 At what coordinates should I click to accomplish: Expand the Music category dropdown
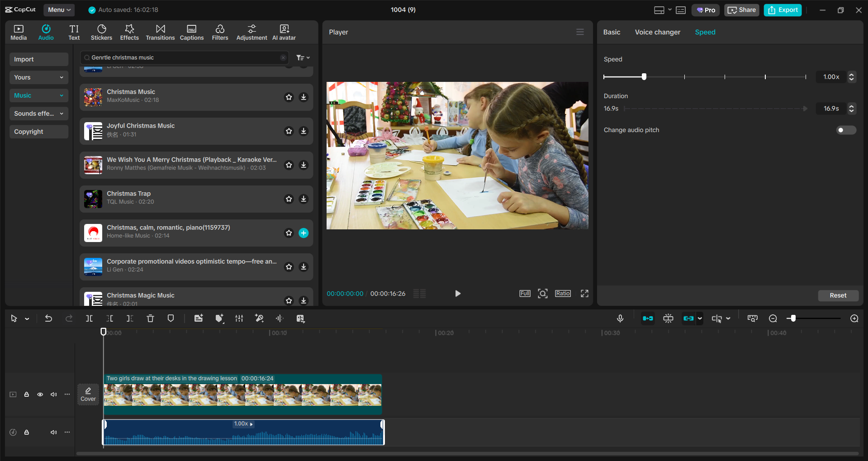[38, 95]
